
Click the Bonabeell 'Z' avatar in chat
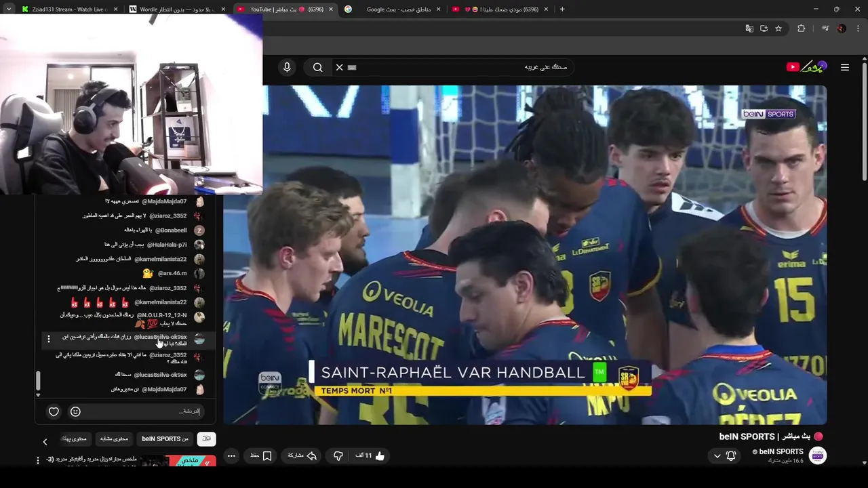199,230
